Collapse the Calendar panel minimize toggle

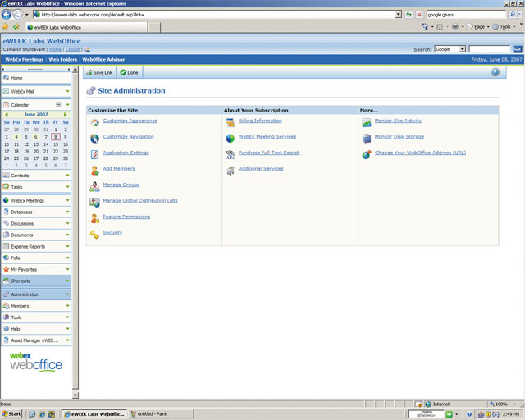click(x=58, y=104)
